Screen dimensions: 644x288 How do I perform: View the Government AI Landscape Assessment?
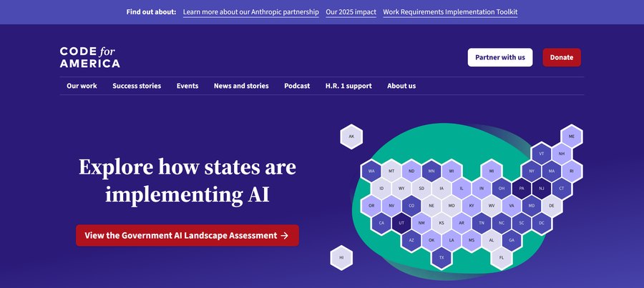pos(187,236)
